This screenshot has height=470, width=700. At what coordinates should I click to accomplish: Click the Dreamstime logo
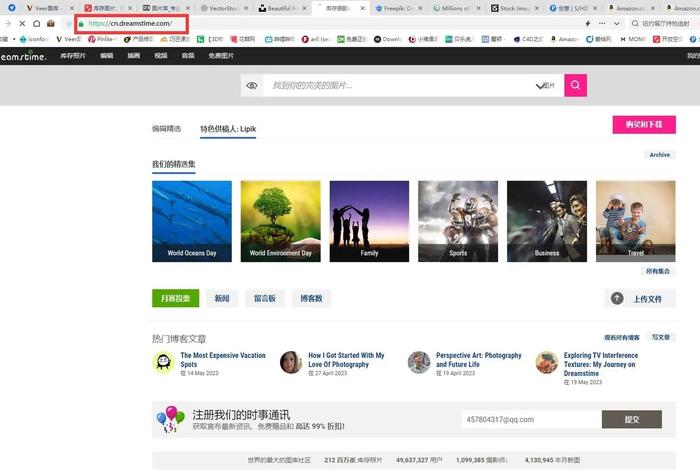[23, 56]
